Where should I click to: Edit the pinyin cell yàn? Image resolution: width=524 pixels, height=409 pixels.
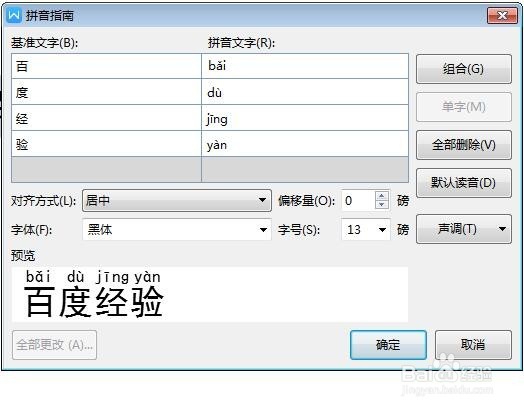coord(305,144)
